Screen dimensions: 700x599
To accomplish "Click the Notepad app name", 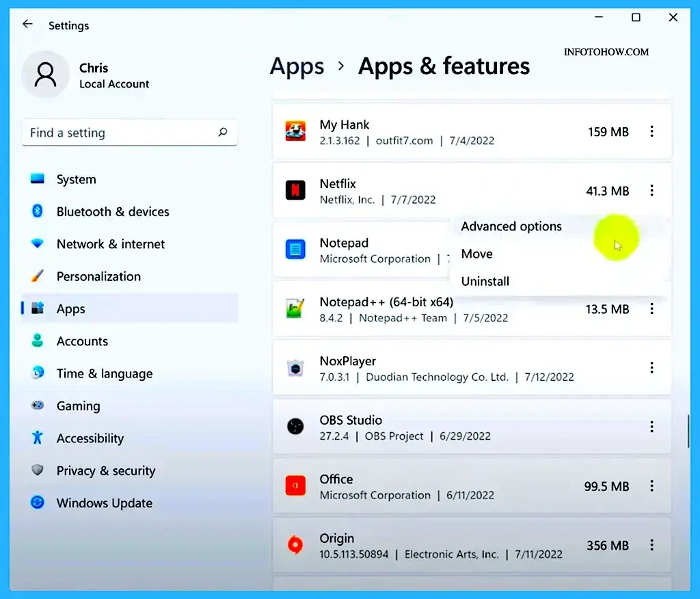I will [344, 243].
